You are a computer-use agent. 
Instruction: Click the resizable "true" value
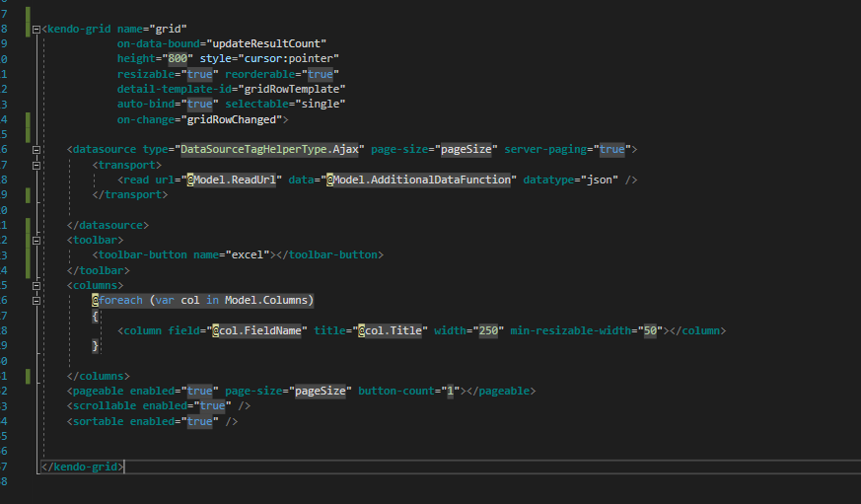[x=199, y=74]
